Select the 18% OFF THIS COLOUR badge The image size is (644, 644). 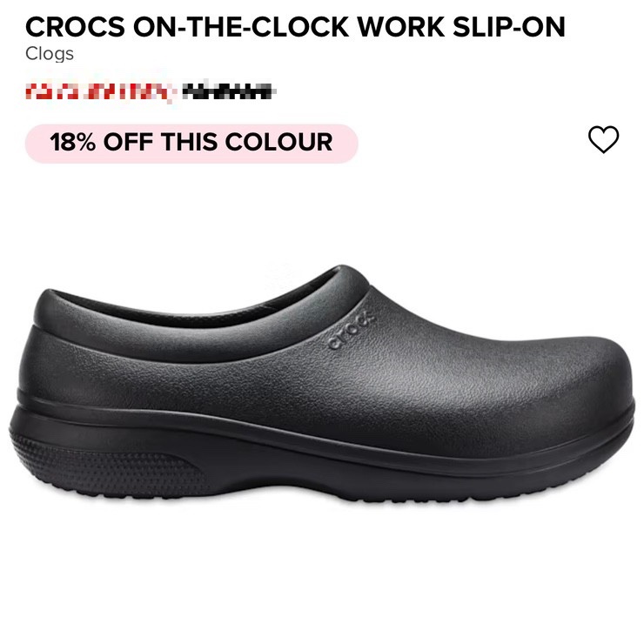click(191, 144)
